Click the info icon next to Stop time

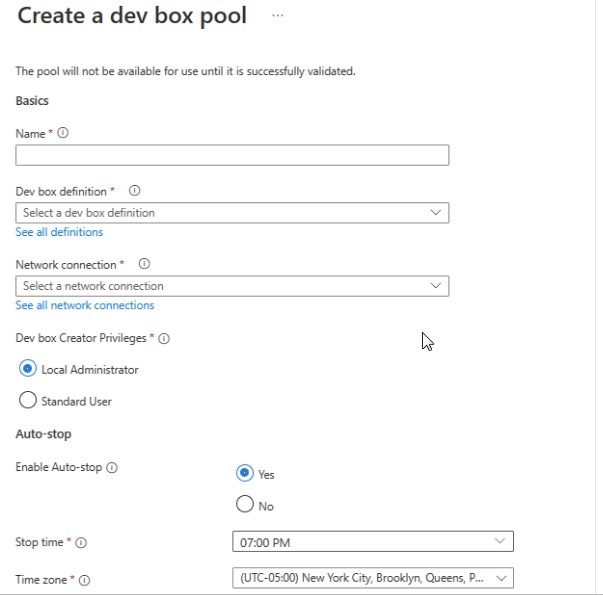coord(81,543)
